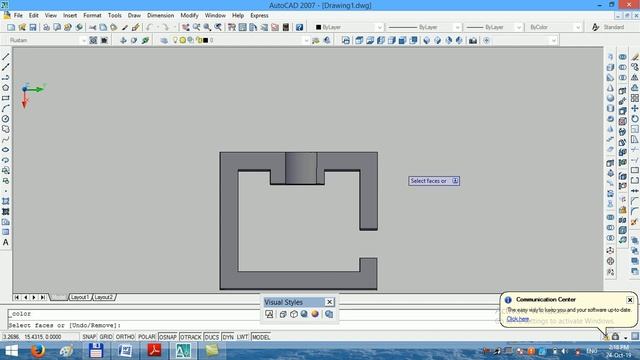
Task: Click black layer color swatch in layer dropdown
Action: pyautogui.click(x=206, y=40)
